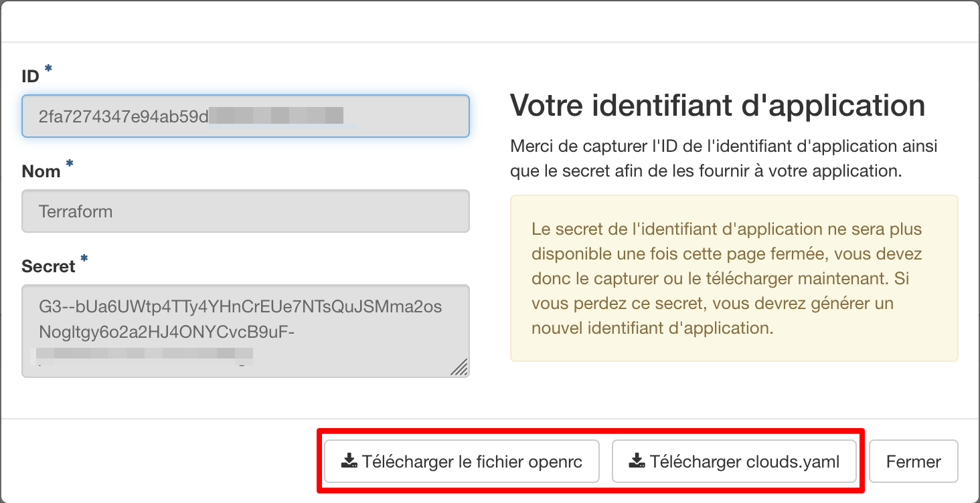Click the required asterisk next to Secret
This screenshot has height=503, width=980.
(x=84, y=260)
